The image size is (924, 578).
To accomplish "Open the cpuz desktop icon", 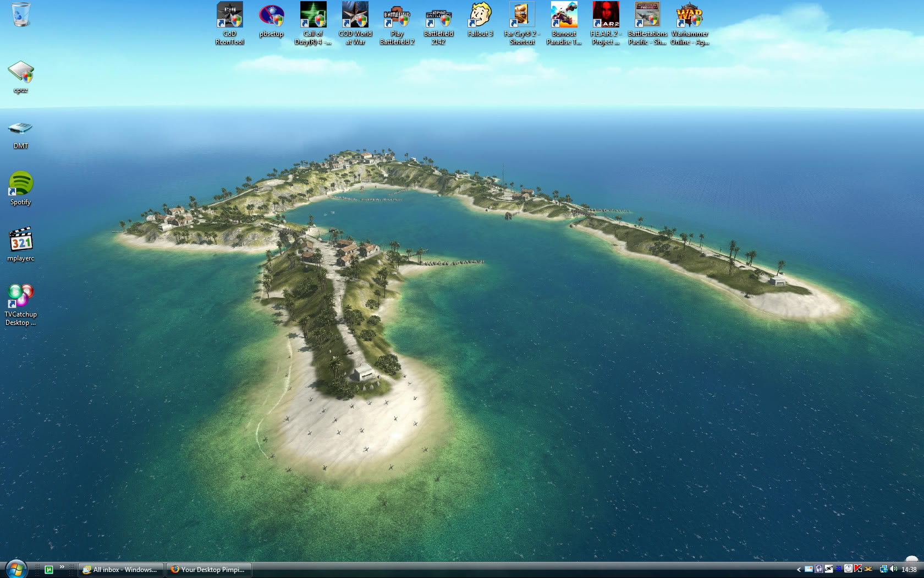I will (x=21, y=72).
